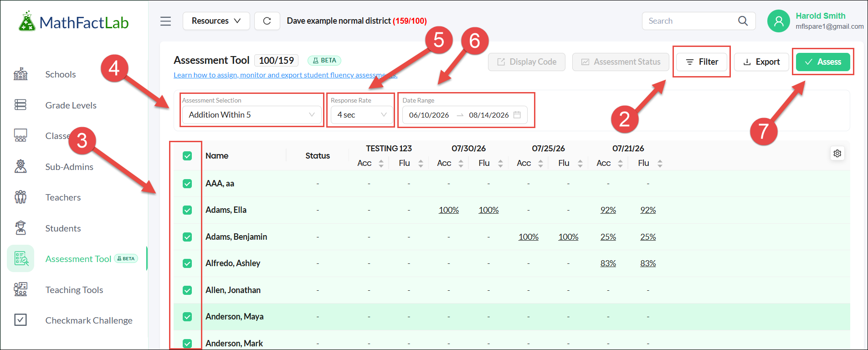Click the MathFactLab logo
This screenshot has width=868, height=350.
click(x=74, y=22)
